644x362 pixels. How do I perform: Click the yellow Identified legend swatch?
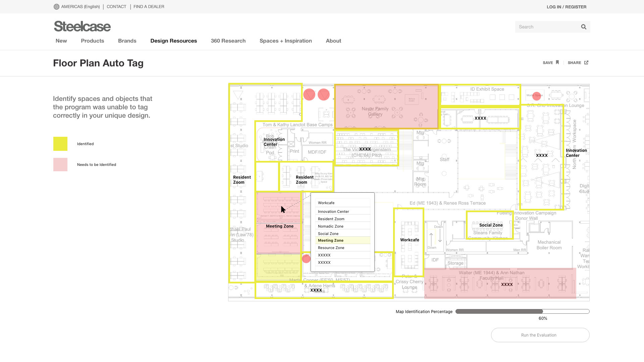coord(60,144)
